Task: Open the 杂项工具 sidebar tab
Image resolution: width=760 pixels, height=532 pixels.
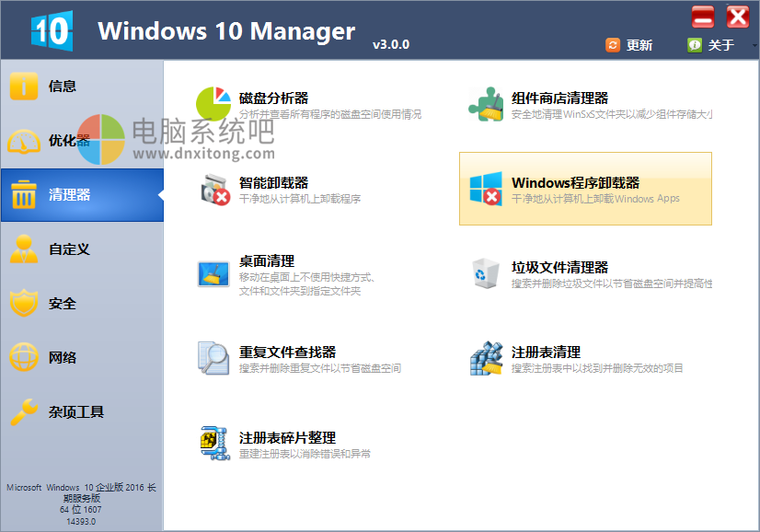Action: (82, 412)
